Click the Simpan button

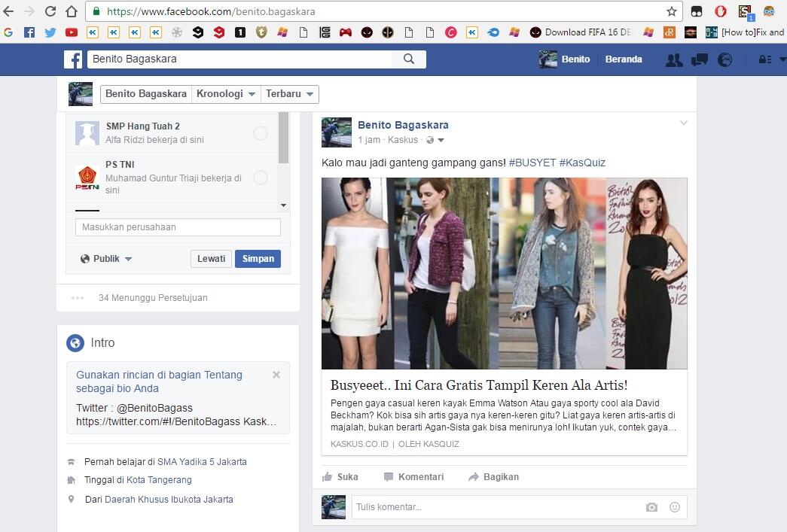(258, 259)
